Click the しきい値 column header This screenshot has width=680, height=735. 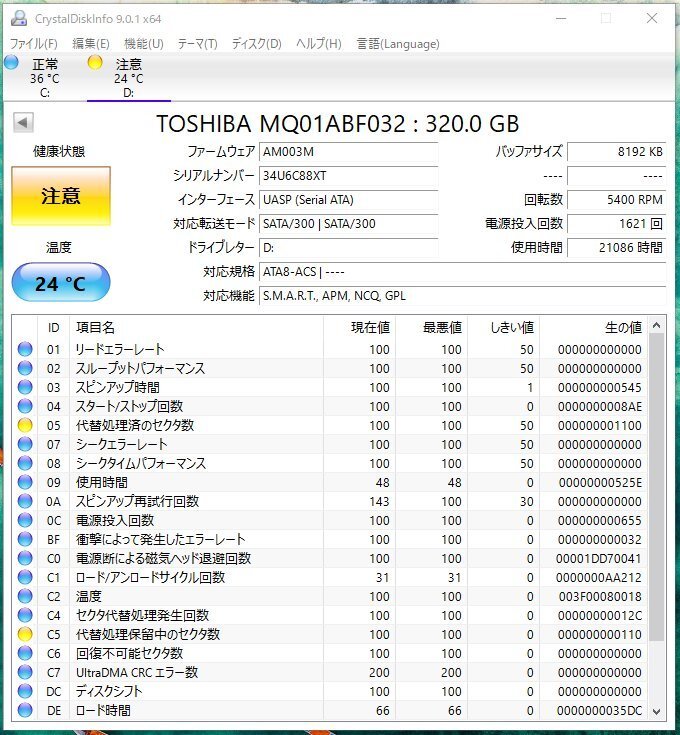pos(504,327)
